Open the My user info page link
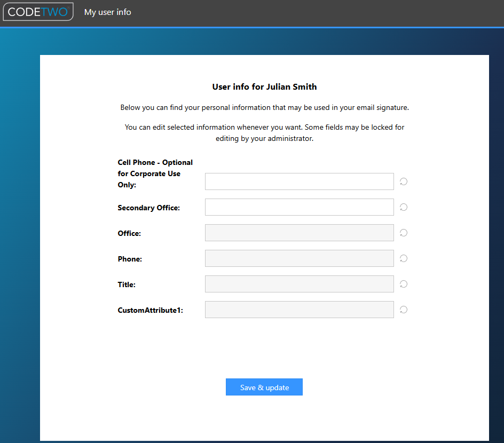 tap(108, 12)
